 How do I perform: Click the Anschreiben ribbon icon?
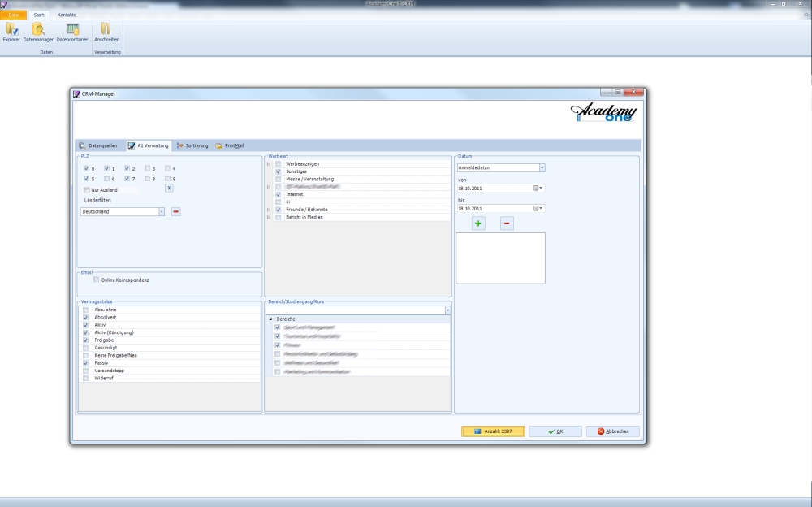(x=106, y=32)
